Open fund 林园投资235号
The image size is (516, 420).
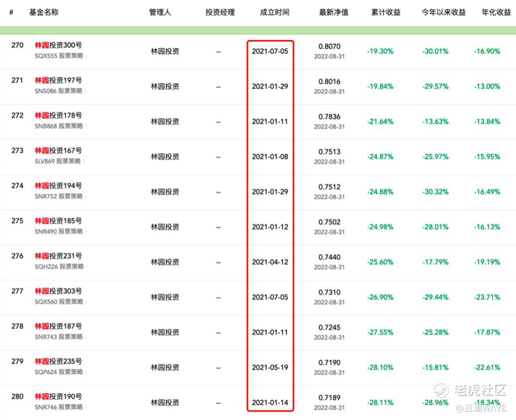58,362
